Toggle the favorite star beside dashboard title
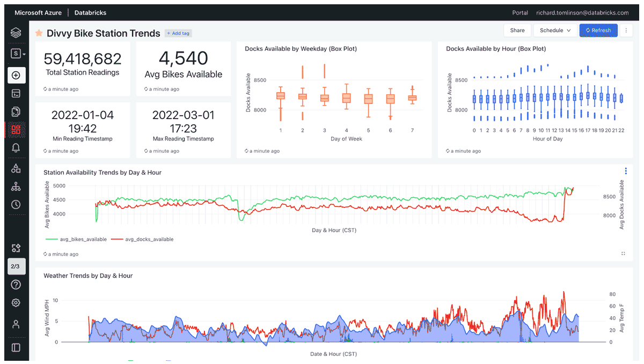 pos(39,33)
